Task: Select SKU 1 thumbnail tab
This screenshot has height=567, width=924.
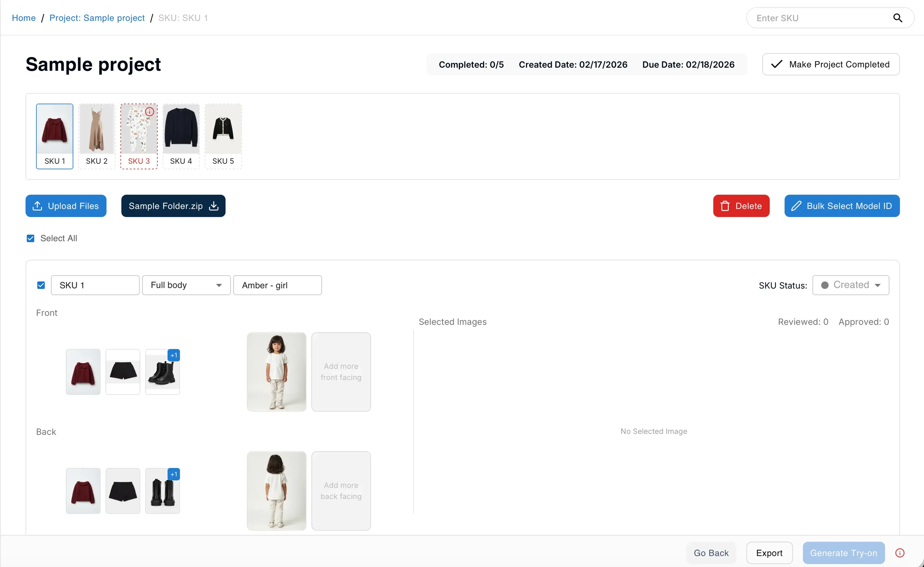Action: tap(54, 136)
